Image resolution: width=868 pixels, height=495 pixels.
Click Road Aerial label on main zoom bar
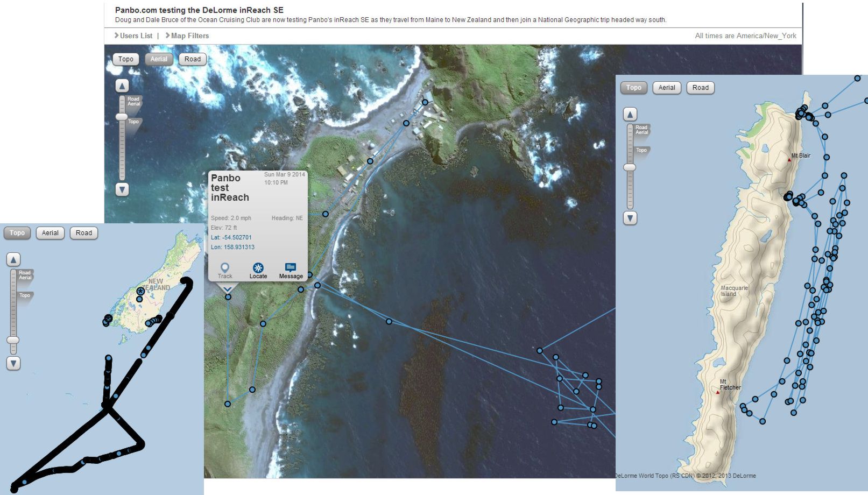[133, 101]
